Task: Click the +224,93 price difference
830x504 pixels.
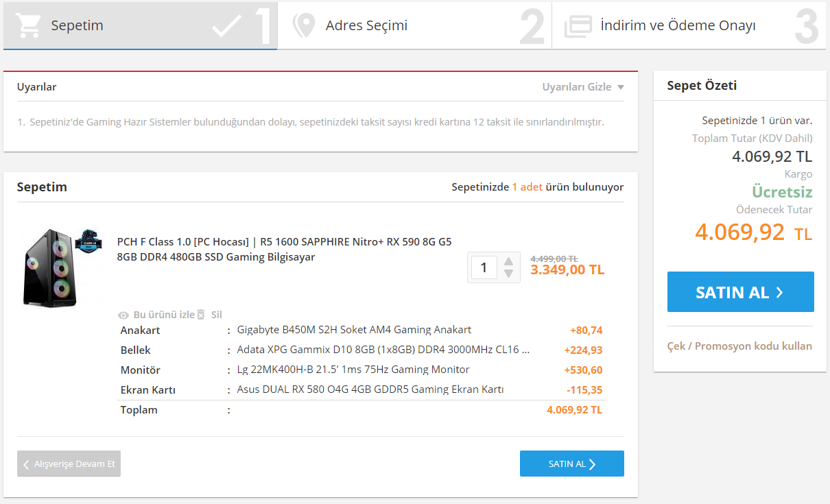Action: click(x=583, y=350)
